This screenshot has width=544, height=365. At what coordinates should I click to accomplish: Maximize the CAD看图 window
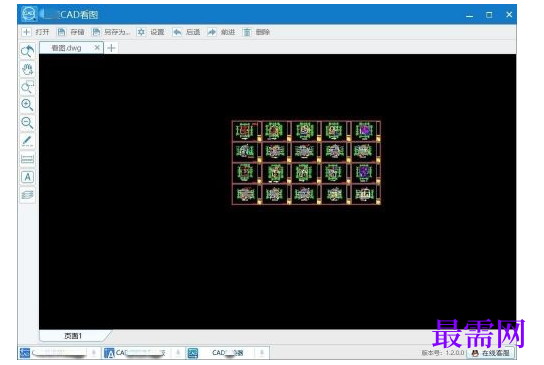click(489, 15)
